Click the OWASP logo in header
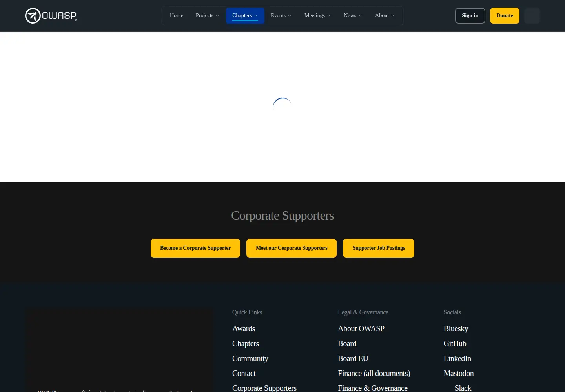This screenshot has height=392, width=565. (x=51, y=16)
